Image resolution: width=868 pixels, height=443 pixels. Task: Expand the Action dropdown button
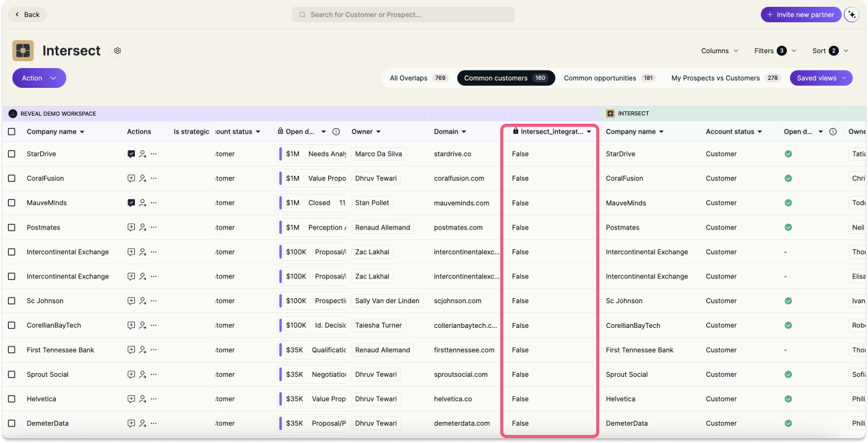[x=39, y=78]
